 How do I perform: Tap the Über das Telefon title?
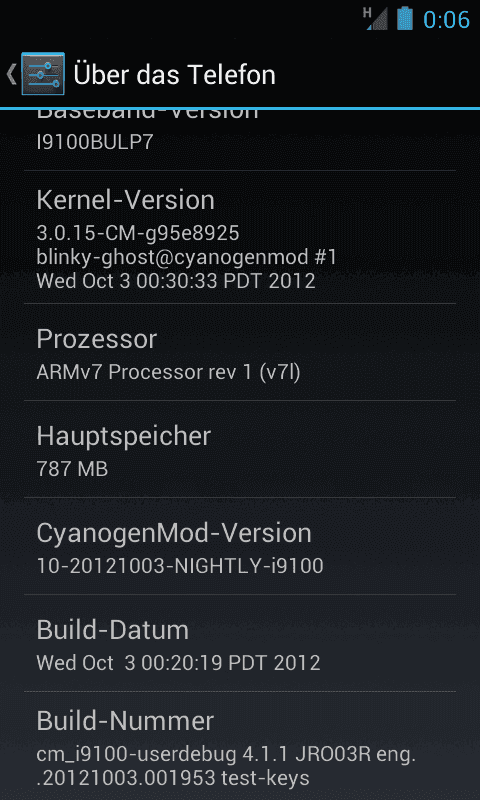point(174,74)
